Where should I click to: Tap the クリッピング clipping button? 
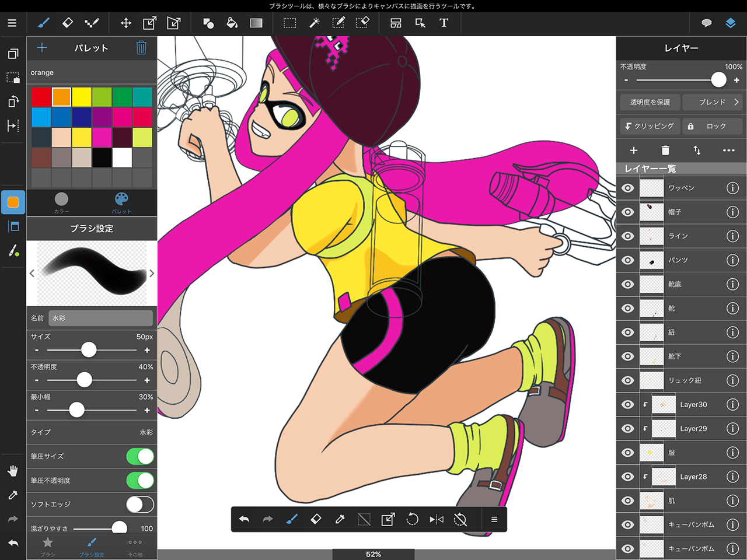point(649,125)
